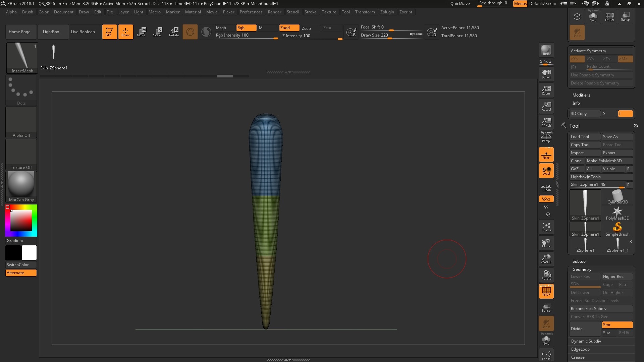Click the Frame mesh icon
Image resolution: width=644 pixels, height=362 pixels.
[x=546, y=227]
